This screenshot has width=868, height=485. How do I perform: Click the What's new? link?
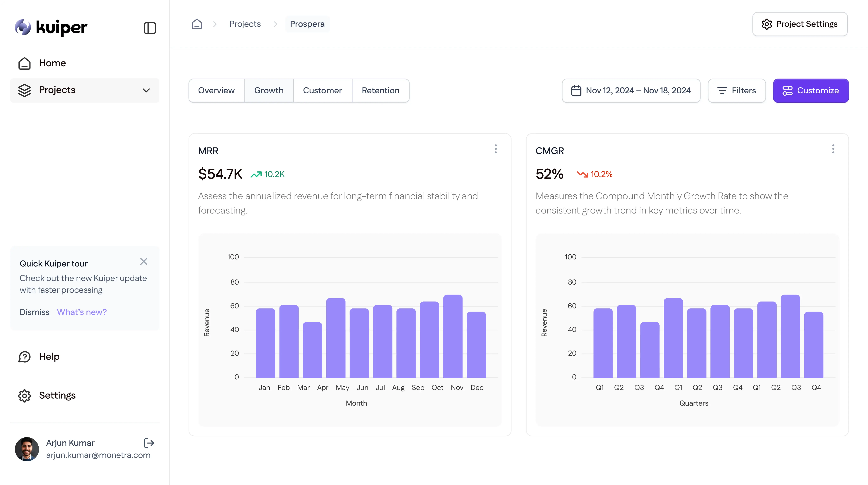tap(82, 312)
